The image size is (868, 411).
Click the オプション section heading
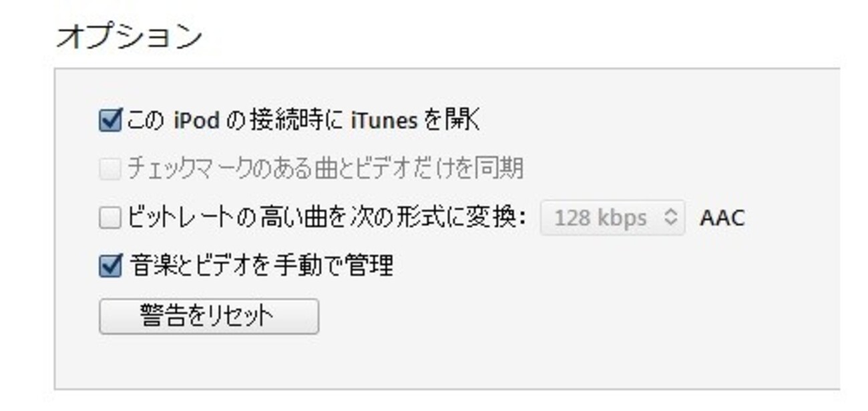pyautogui.click(x=130, y=35)
